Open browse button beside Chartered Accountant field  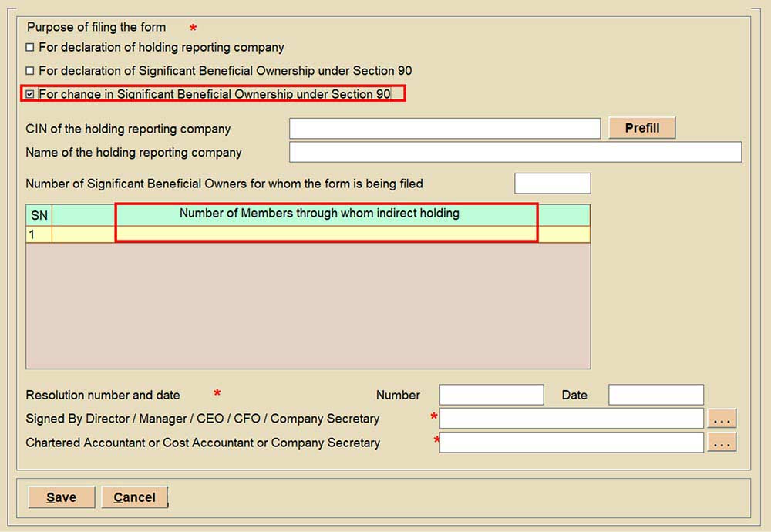tap(722, 443)
